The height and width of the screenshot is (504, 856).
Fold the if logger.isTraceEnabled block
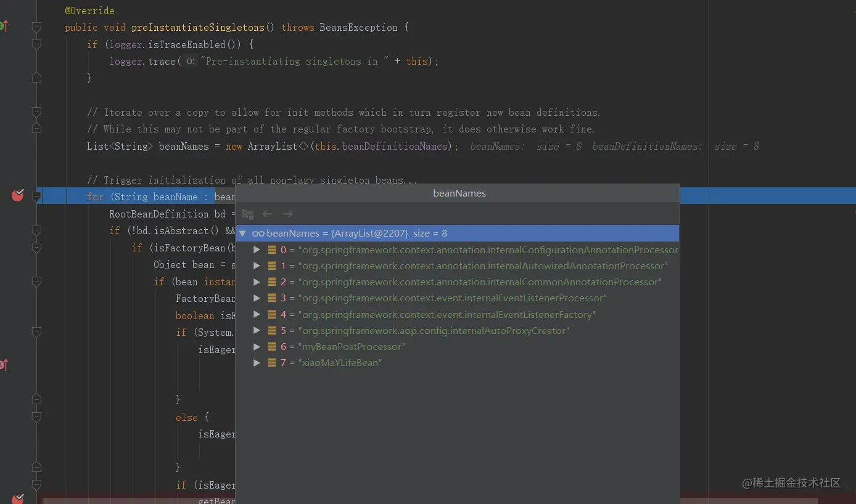[x=36, y=44]
